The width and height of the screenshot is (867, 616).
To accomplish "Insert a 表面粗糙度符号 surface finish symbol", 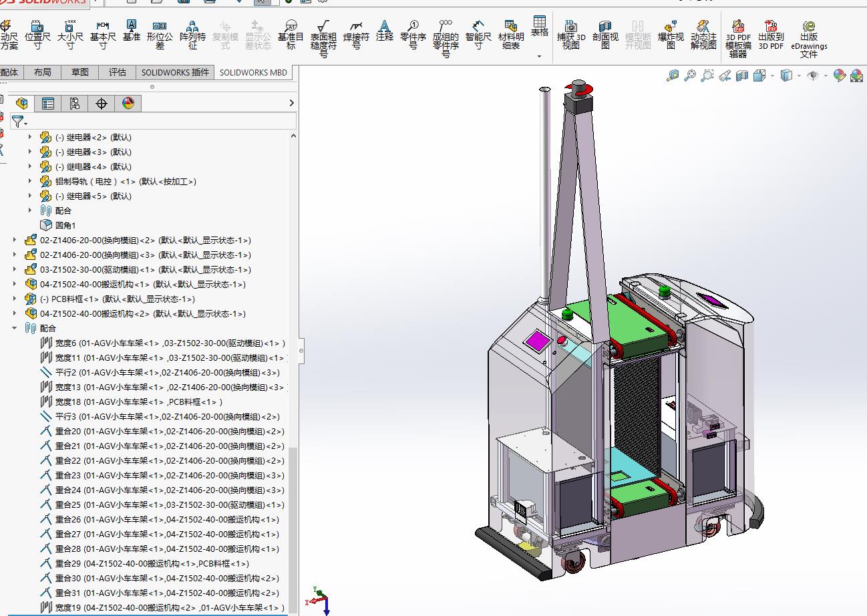I will [x=323, y=39].
